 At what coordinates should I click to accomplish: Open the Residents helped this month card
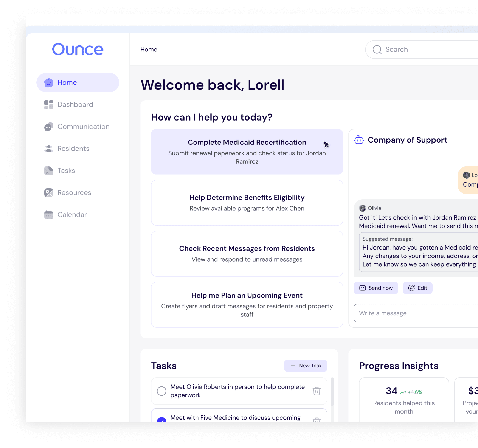404,400
